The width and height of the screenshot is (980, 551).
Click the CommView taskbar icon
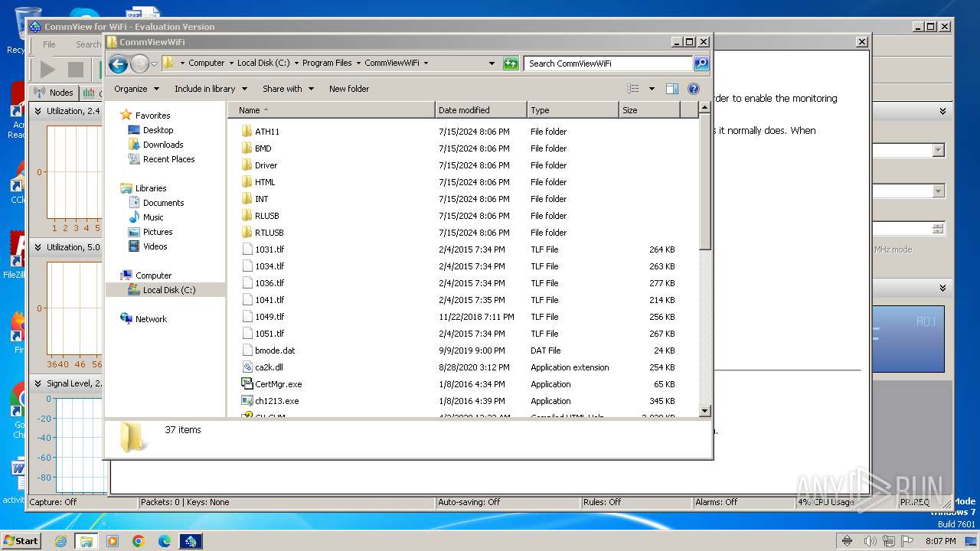coord(191,541)
